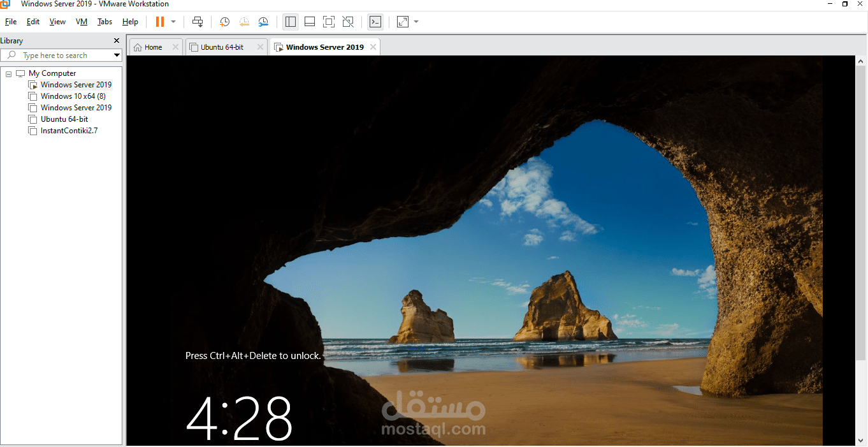Close the Library panel
Screen dimensions: 868x447
point(116,41)
